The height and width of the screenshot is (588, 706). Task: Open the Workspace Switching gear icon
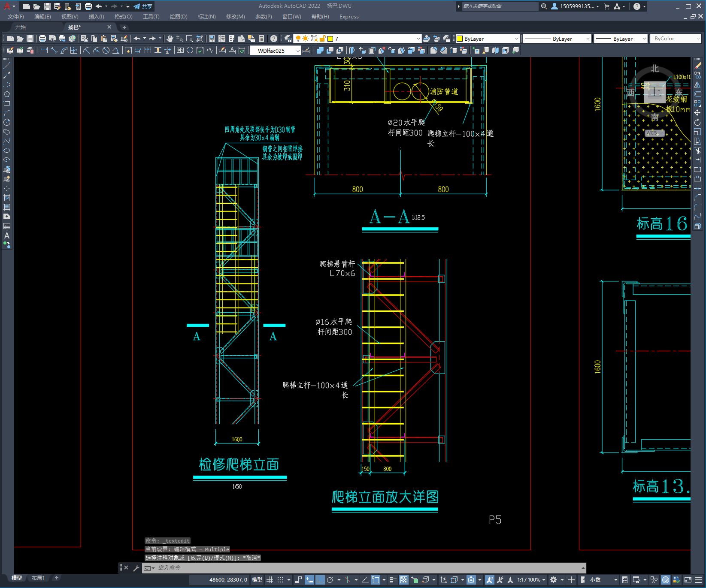click(x=554, y=580)
